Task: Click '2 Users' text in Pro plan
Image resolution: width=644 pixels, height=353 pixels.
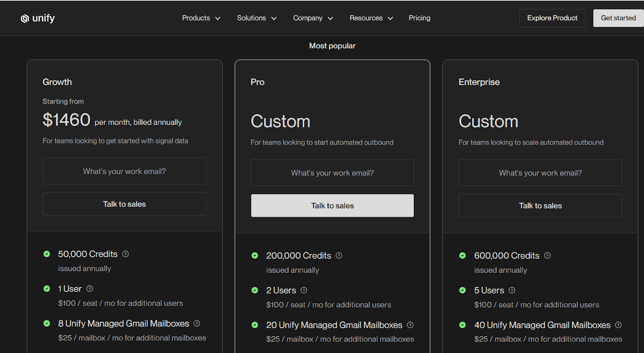Action: (x=281, y=290)
